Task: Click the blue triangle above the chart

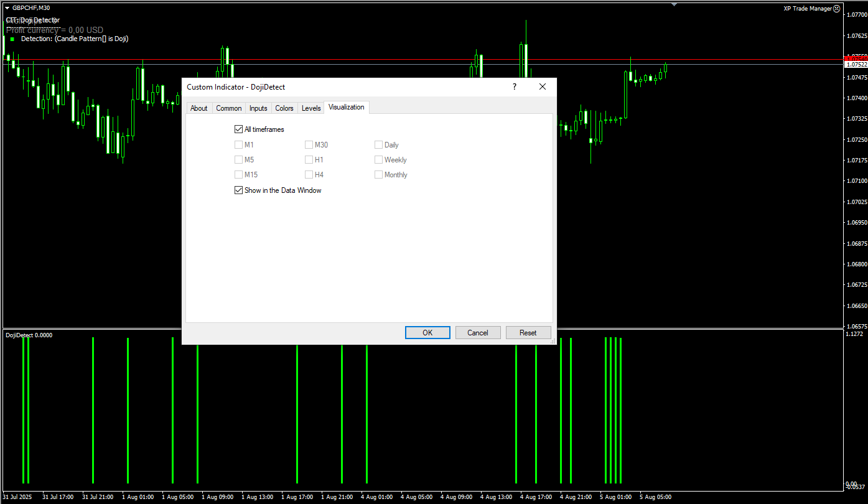Action: tap(674, 4)
